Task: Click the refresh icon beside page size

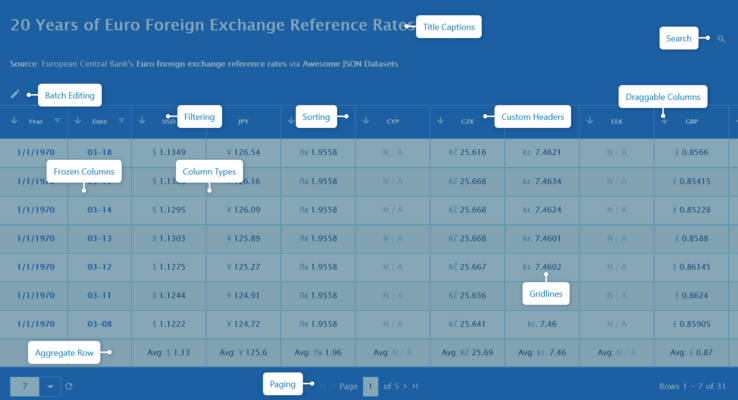Action: (69, 386)
